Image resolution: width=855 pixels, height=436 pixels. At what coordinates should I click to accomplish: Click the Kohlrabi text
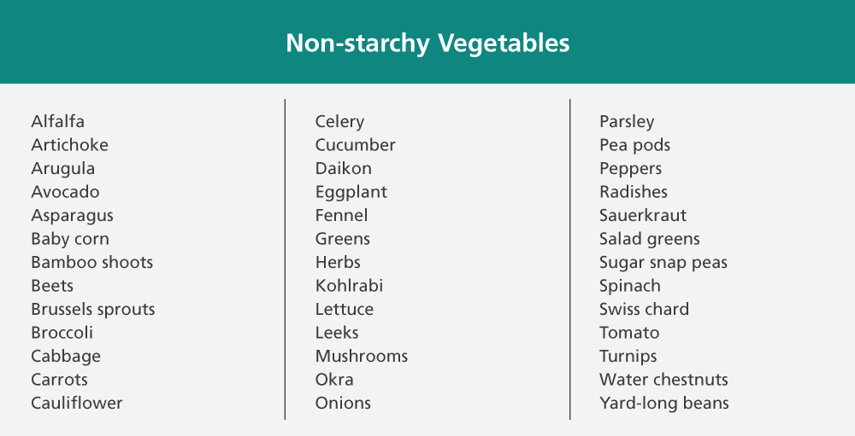click(x=349, y=285)
